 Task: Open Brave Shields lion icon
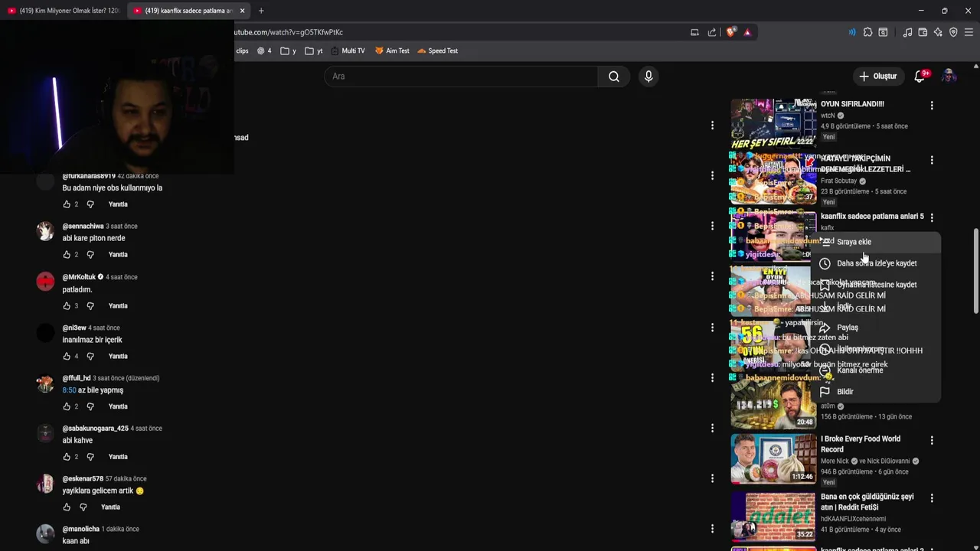click(730, 32)
